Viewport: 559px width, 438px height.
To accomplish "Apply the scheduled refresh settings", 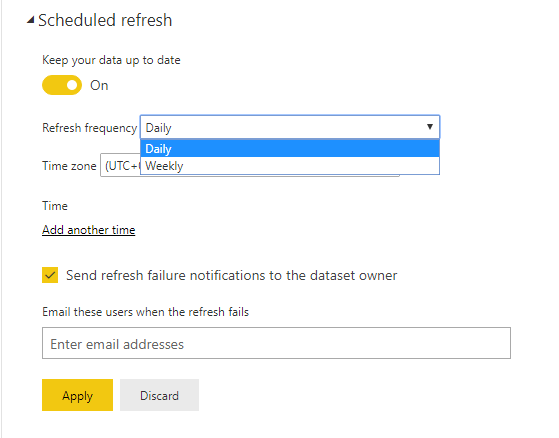I will (x=77, y=395).
